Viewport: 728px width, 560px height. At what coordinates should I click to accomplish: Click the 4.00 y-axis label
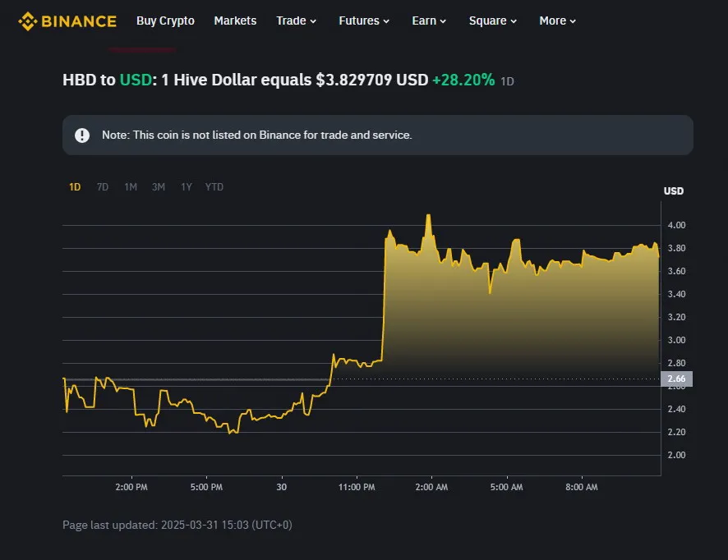coord(676,225)
